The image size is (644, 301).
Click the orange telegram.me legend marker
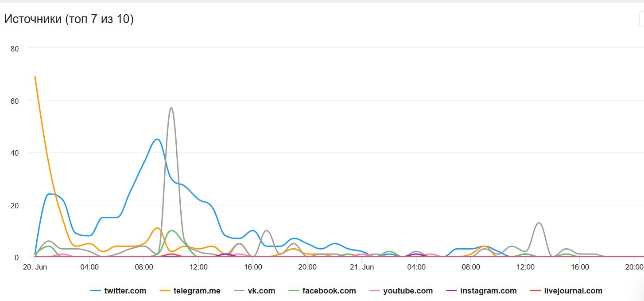166,291
